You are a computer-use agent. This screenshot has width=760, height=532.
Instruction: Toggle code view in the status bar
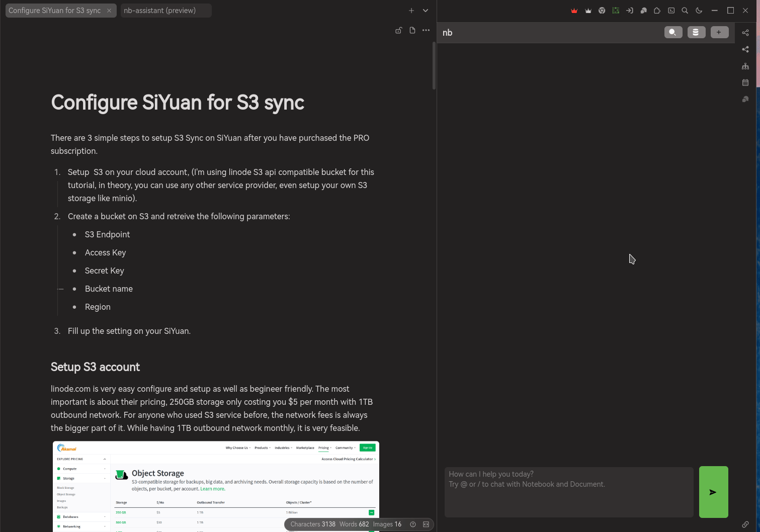click(426, 524)
